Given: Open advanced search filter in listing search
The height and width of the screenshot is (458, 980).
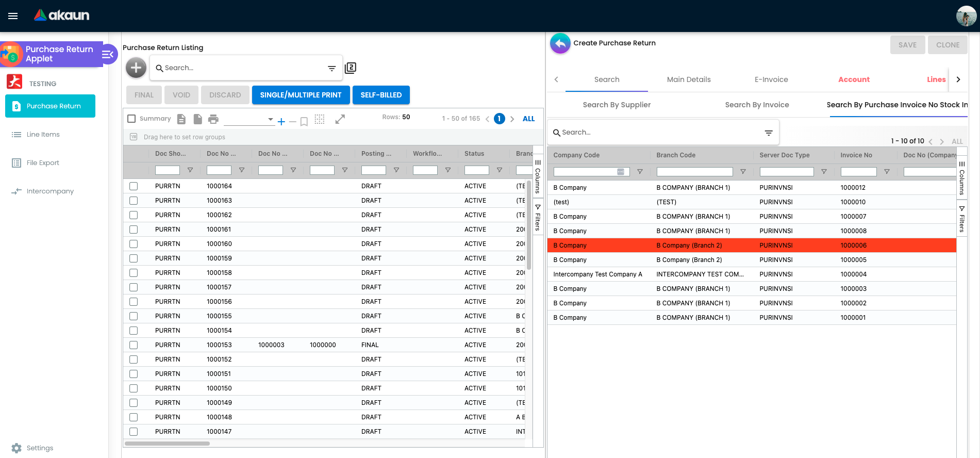Looking at the screenshot, I should click(x=331, y=68).
